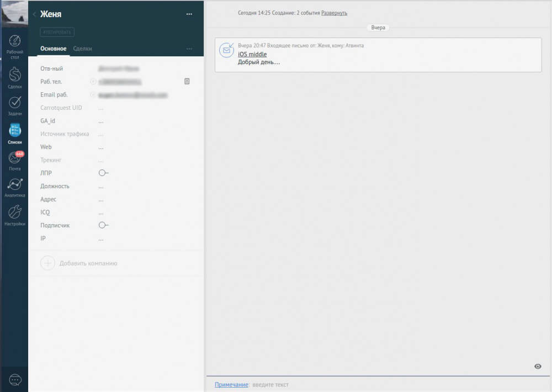Click the plus circle to add a company

(x=47, y=263)
